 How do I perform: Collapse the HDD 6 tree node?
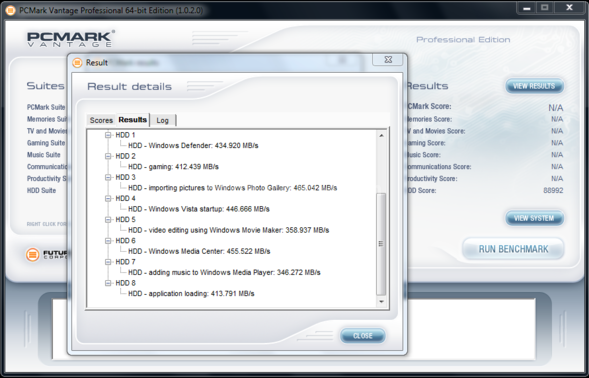(x=108, y=240)
